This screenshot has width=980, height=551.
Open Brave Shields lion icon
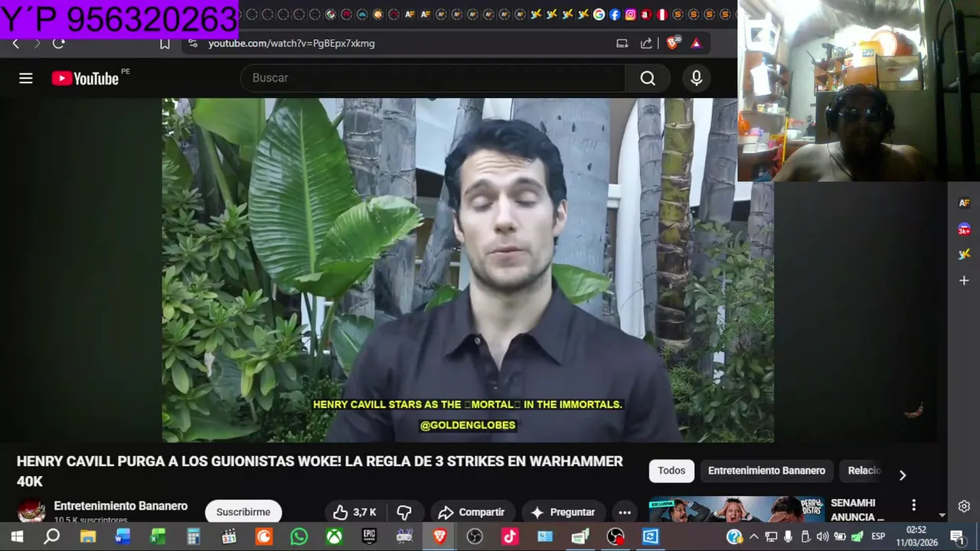coord(672,44)
